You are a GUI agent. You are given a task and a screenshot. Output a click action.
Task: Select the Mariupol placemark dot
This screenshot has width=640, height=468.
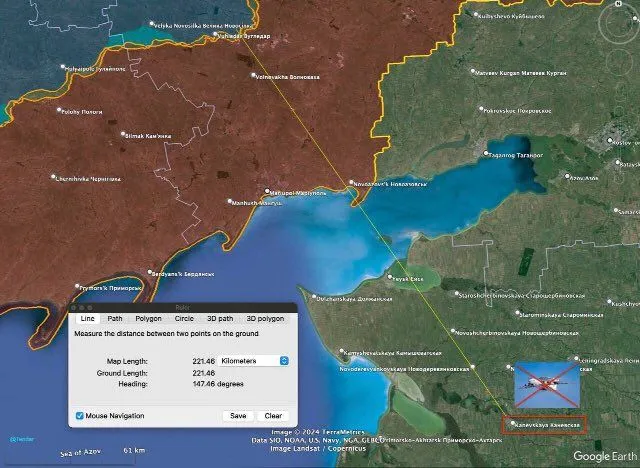(x=267, y=192)
